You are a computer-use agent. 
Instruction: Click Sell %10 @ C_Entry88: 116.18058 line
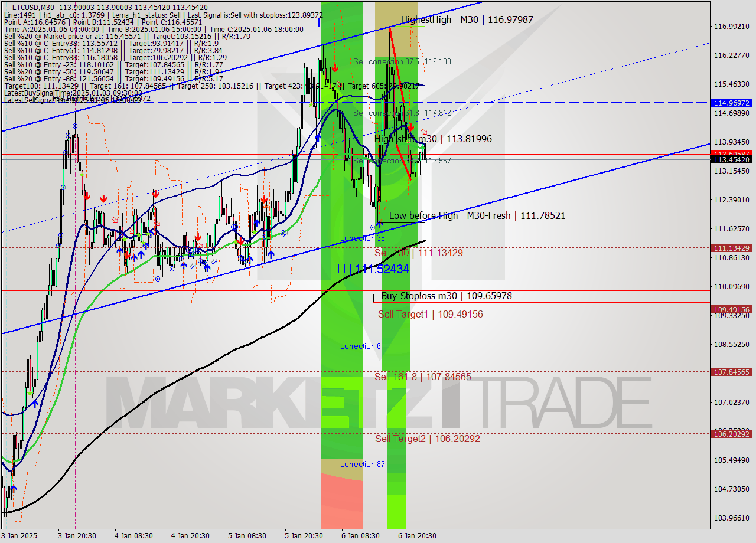115,57
